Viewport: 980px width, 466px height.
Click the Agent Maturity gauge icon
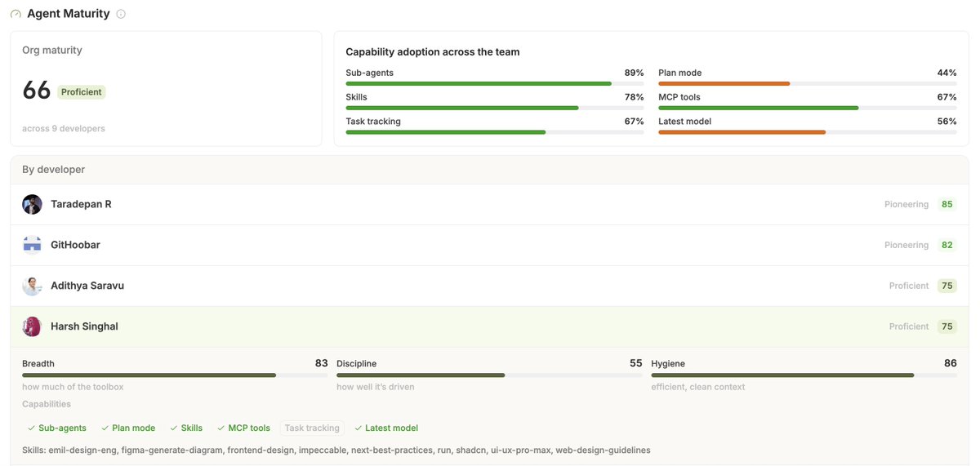(x=16, y=14)
